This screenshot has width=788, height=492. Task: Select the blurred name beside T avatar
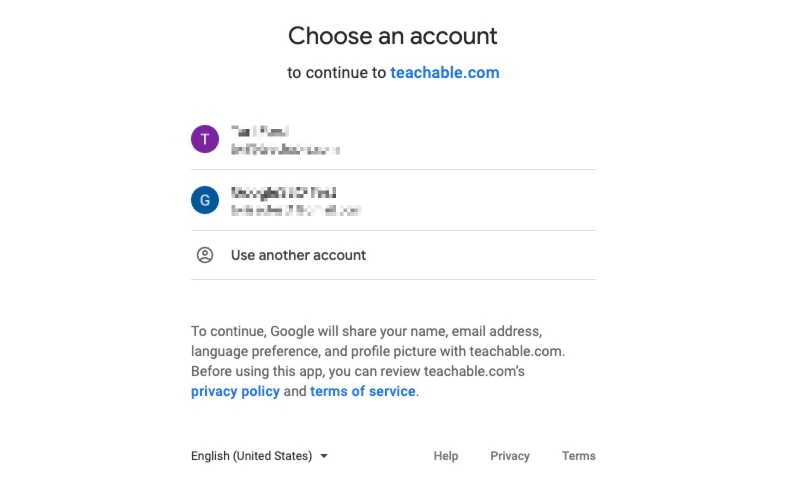tap(260, 132)
